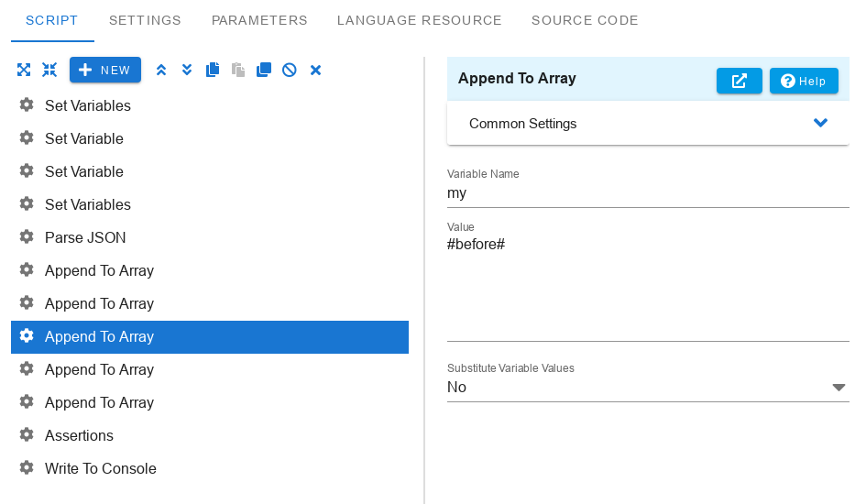Click the expand all icon
This screenshot has width=866, height=504.
coord(24,71)
